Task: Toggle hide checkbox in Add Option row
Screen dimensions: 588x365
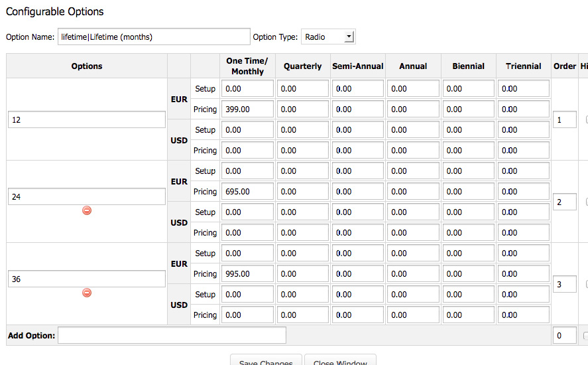Action: click(586, 335)
